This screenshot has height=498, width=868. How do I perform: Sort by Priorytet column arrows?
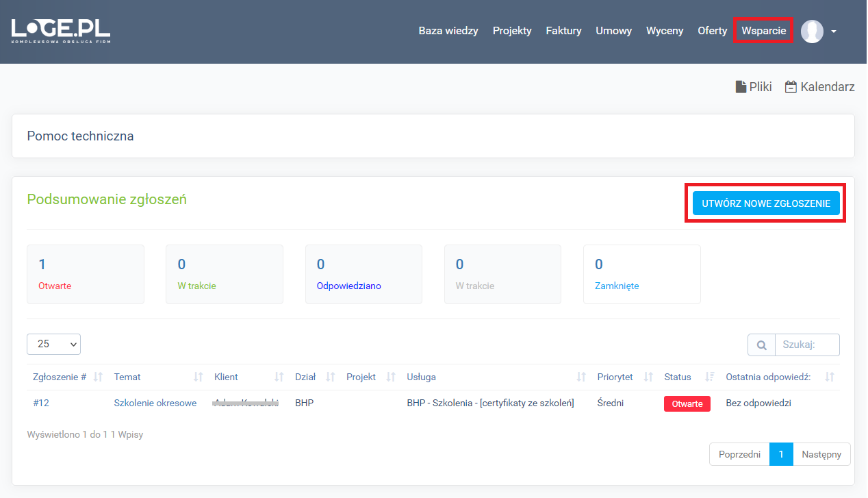tap(648, 377)
